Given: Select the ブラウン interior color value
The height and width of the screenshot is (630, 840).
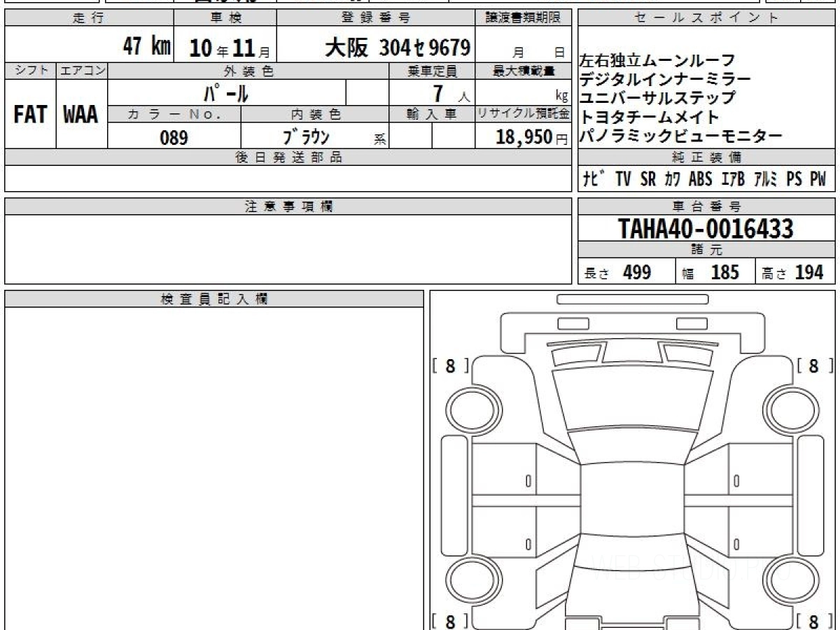Looking at the screenshot, I should (306, 137).
